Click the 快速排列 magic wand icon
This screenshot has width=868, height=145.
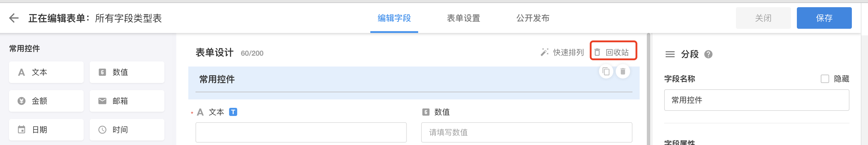coord(544,52)
